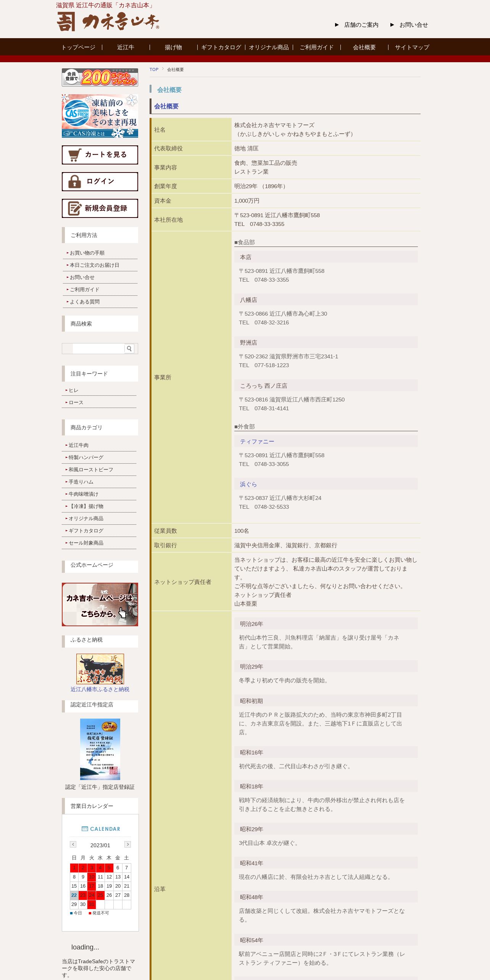Click TOP breadcrumb link

pos(154,69)
